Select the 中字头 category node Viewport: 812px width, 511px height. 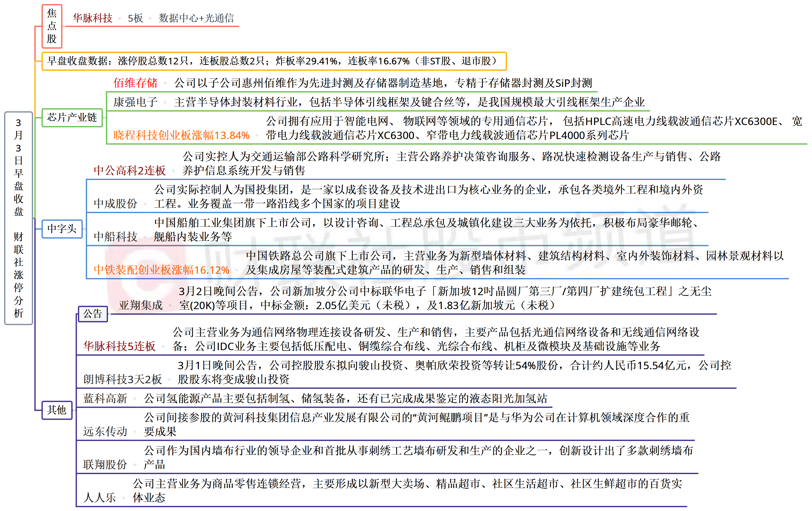(x=62, y=229)
